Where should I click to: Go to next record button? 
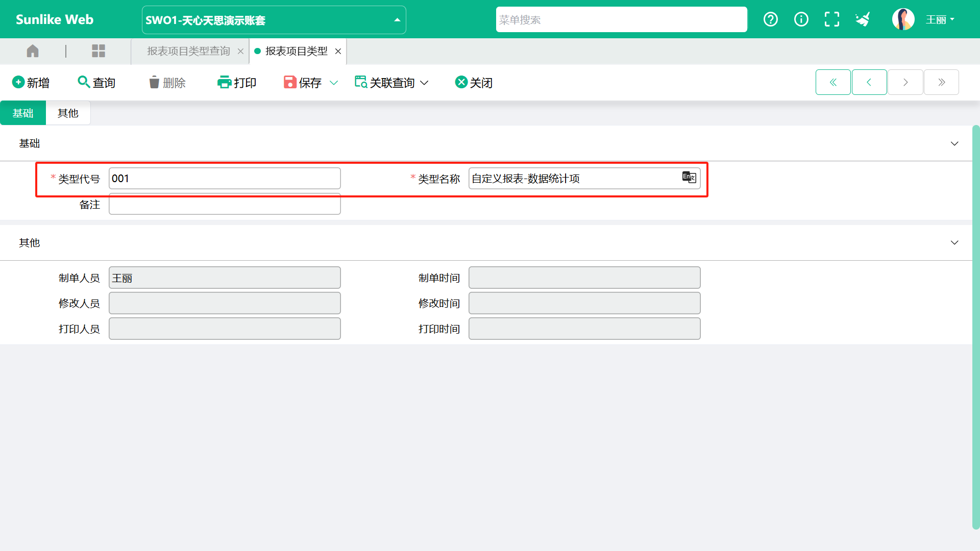905,82
